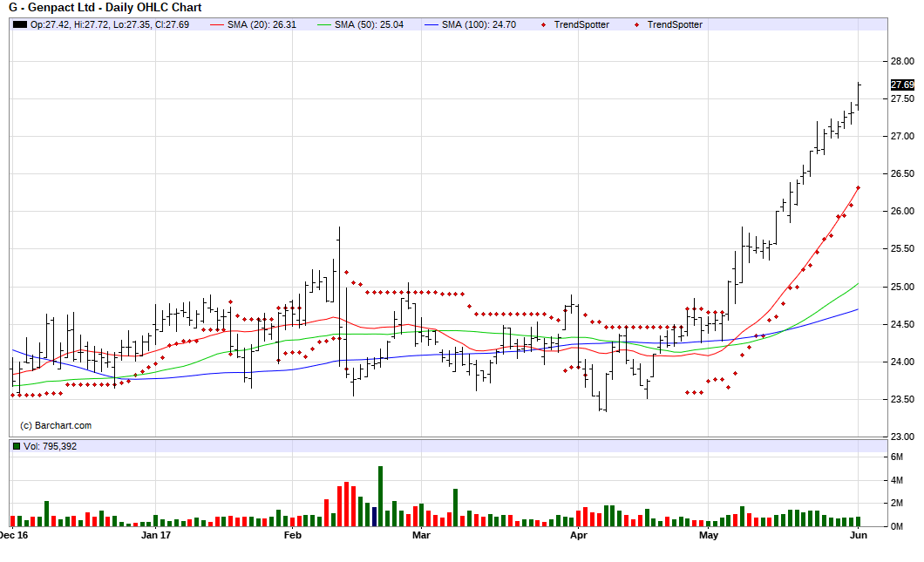
Task: Click the 'Vol: 795,392' volume legend
Action: [50, 446]
